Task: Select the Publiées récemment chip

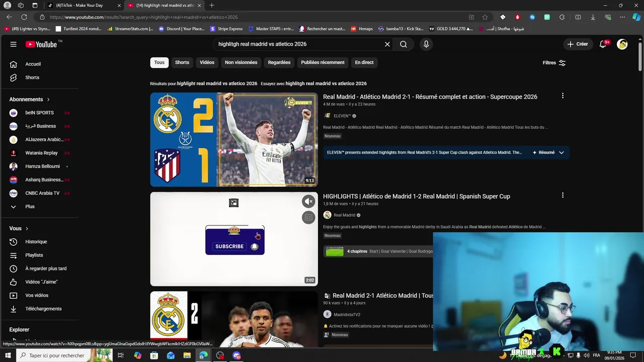Action: (323, 62)
